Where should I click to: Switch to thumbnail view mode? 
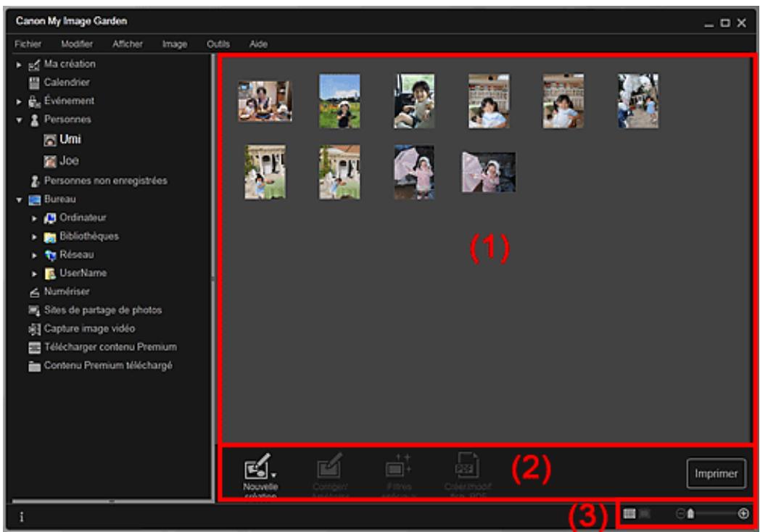[629, 514]
